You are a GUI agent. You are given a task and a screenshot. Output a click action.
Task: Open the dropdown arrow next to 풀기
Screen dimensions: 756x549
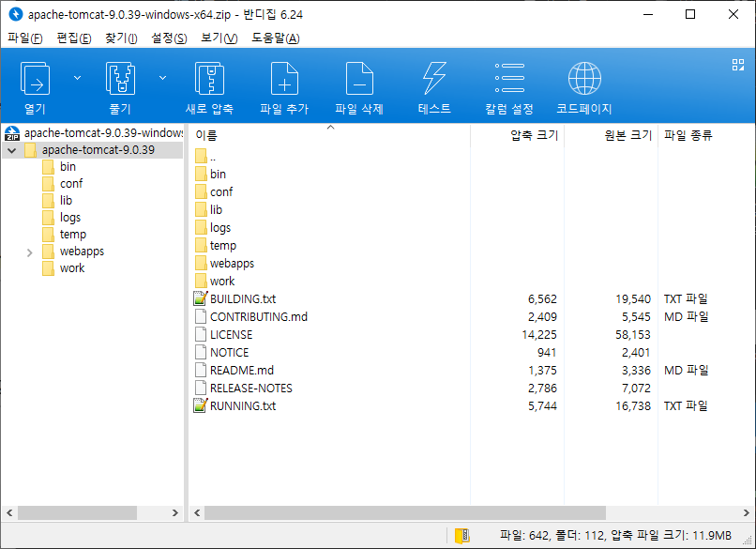[163, 78]
